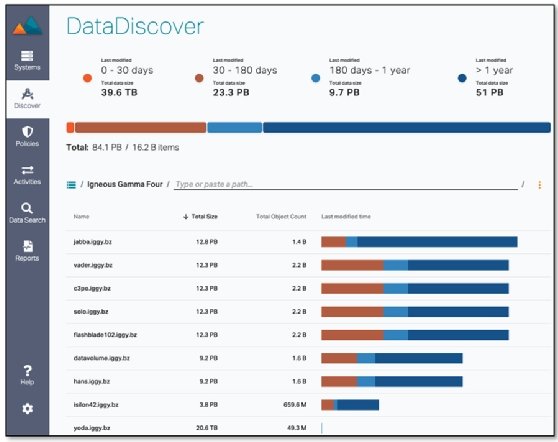Viewport: 558px width, 442px height.
Task: Open the Reports document icon
Action: [27, 246]
